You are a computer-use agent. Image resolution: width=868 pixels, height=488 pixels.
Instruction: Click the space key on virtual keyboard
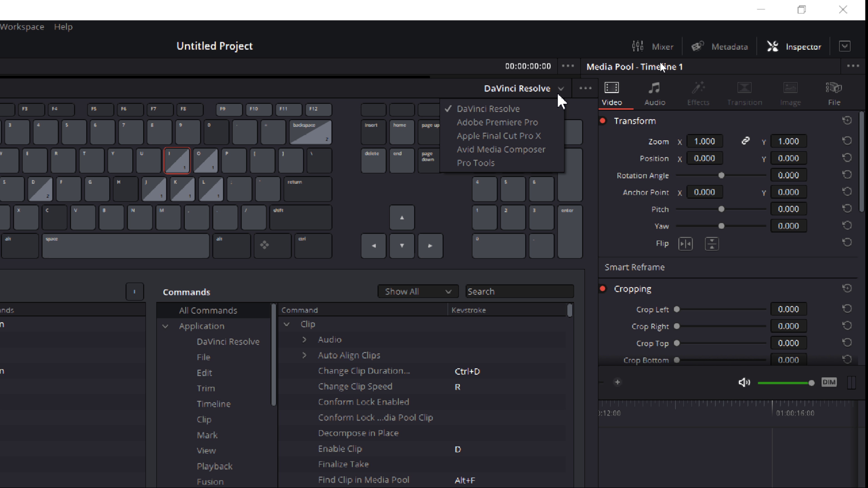point(125,246)
